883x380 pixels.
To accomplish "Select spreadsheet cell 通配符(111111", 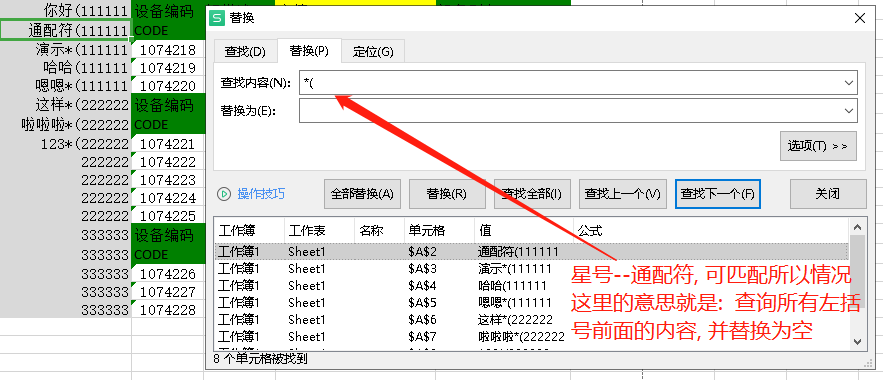I will [x=65, y=30].
